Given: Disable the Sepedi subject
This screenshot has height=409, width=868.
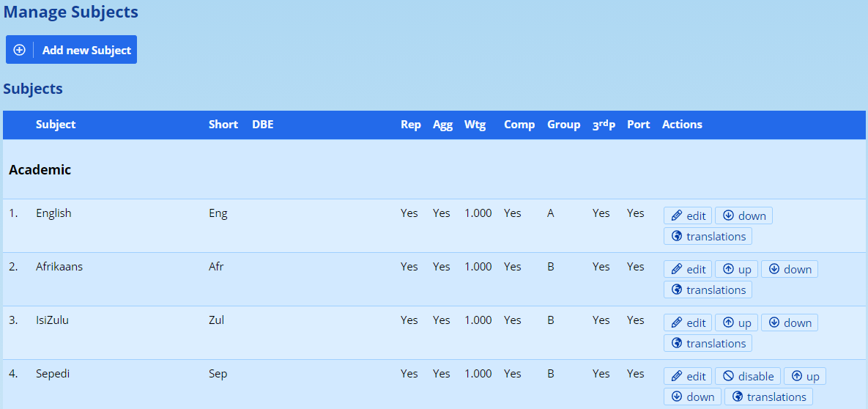Looking at the screenshot, I should pos(748,376).
